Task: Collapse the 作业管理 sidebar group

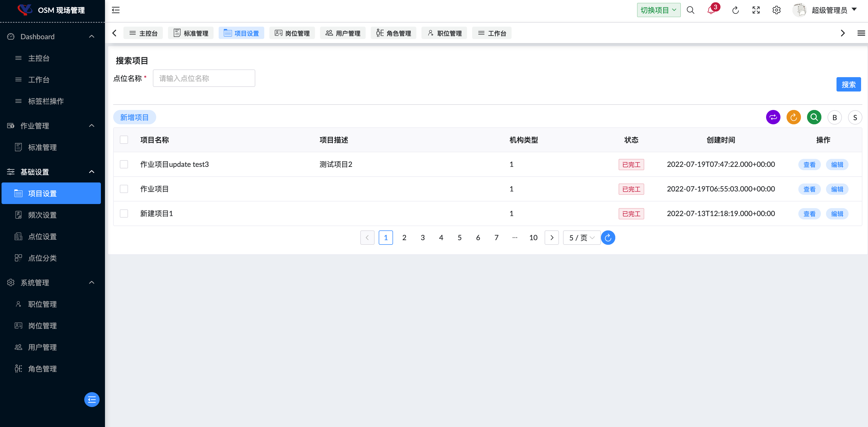Action: click(92, 126)
